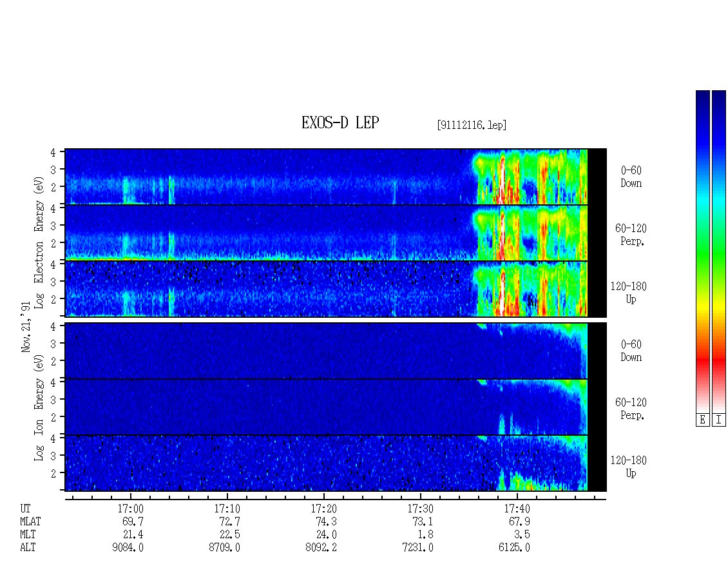Click the time tick label "17:10"
The image size is (728, 564).
pos(227,509)
